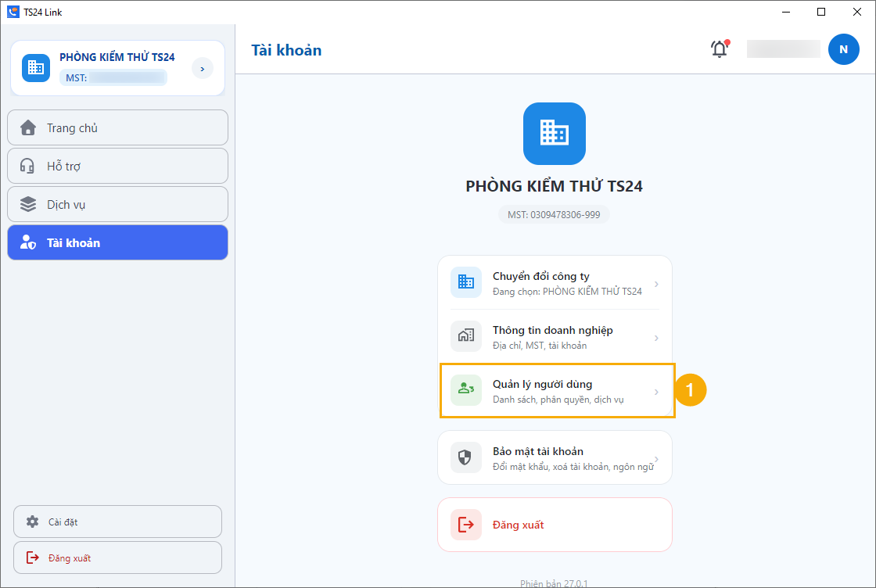Click the notification bell icon
The image size is (876, 588).
(720, 49)
